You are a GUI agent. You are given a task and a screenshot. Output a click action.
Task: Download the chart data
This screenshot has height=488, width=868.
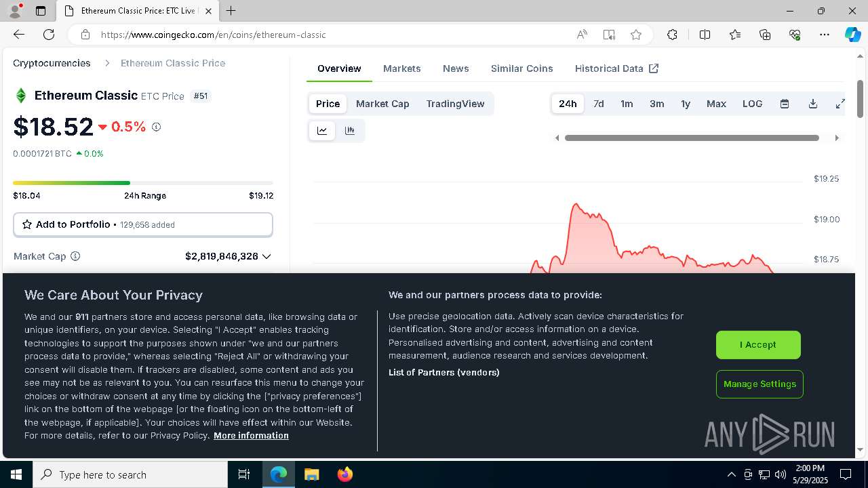coord(812,104)
